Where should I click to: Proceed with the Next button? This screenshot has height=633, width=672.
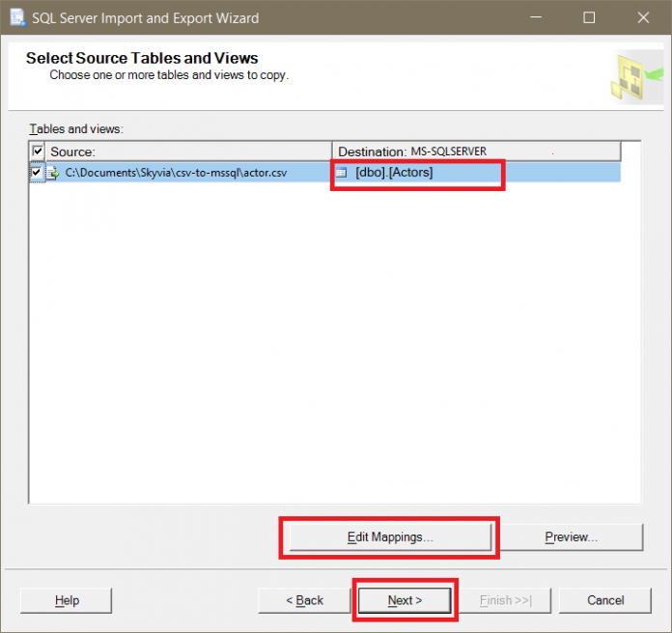pos(405,600)
